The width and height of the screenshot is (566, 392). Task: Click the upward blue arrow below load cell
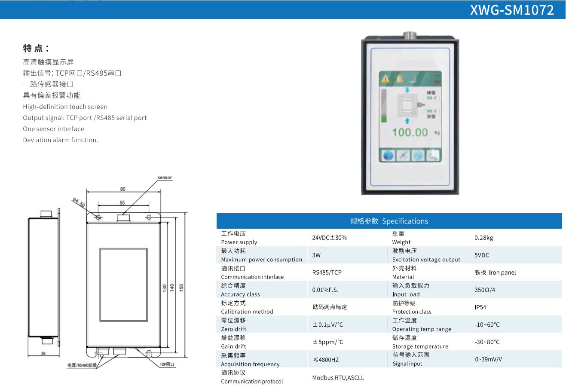407,121
